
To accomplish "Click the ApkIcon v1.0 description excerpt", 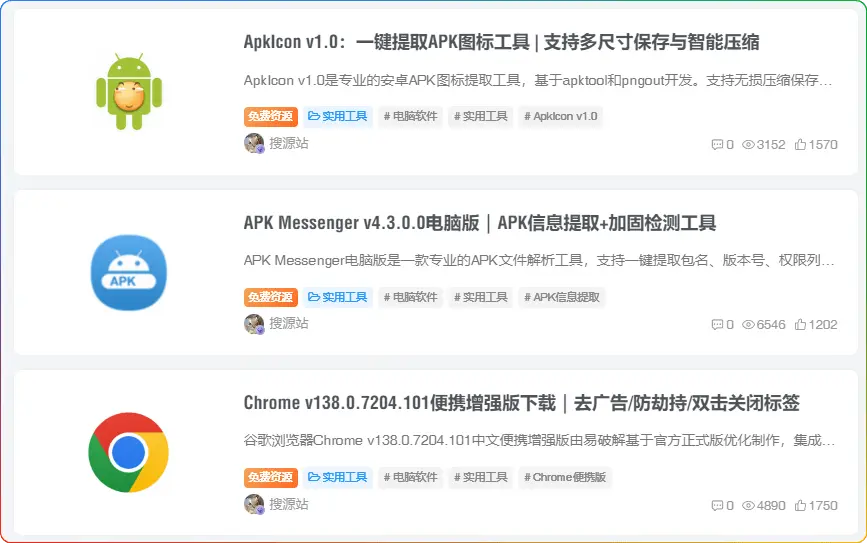I will [538, 81].
